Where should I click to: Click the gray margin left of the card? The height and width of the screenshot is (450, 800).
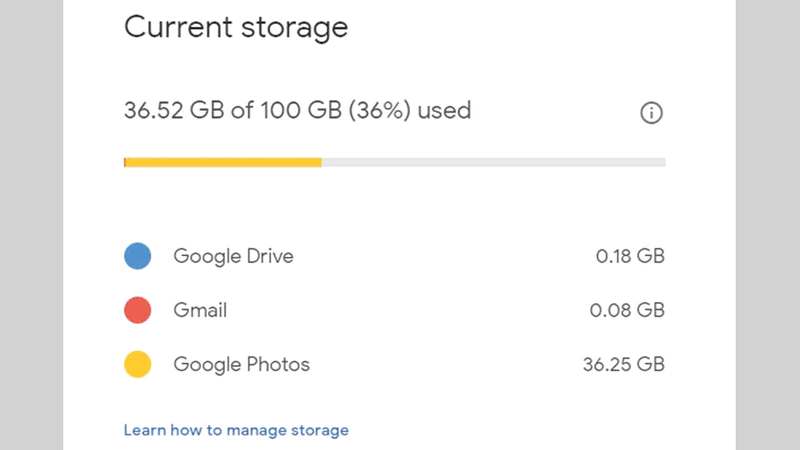tap(31, 225)
